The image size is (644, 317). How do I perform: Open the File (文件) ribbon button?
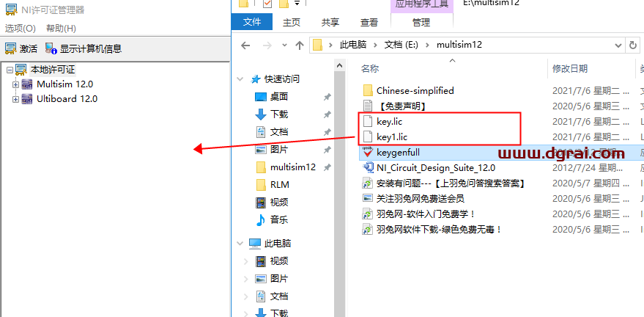coord(252,22)
